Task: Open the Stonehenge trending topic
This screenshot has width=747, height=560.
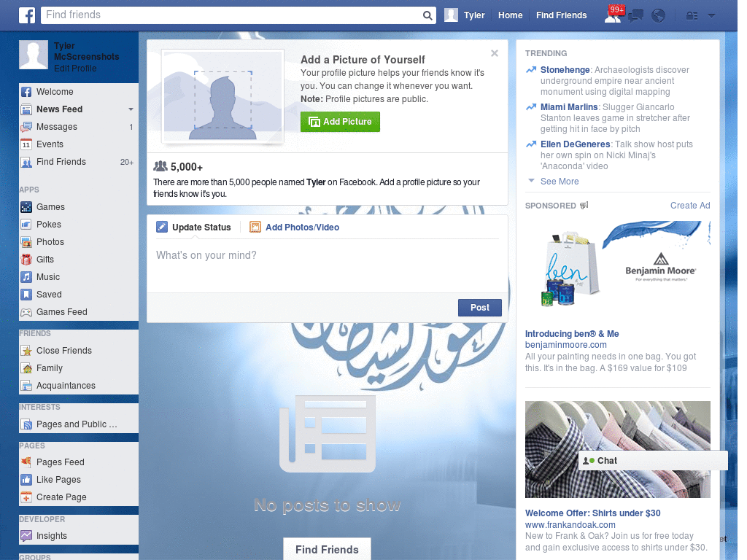Action: [x=565, y=70]
